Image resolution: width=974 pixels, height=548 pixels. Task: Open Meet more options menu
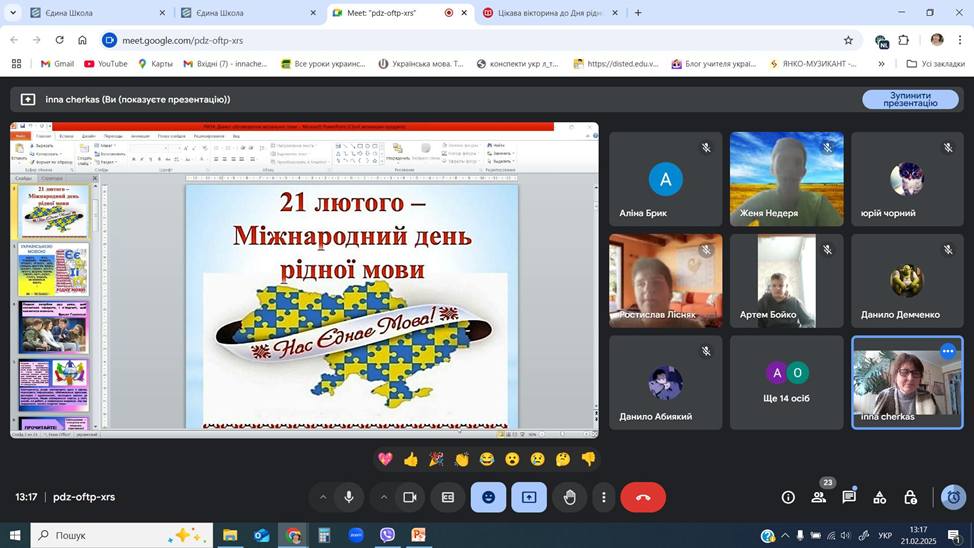(x=603, y=497)
